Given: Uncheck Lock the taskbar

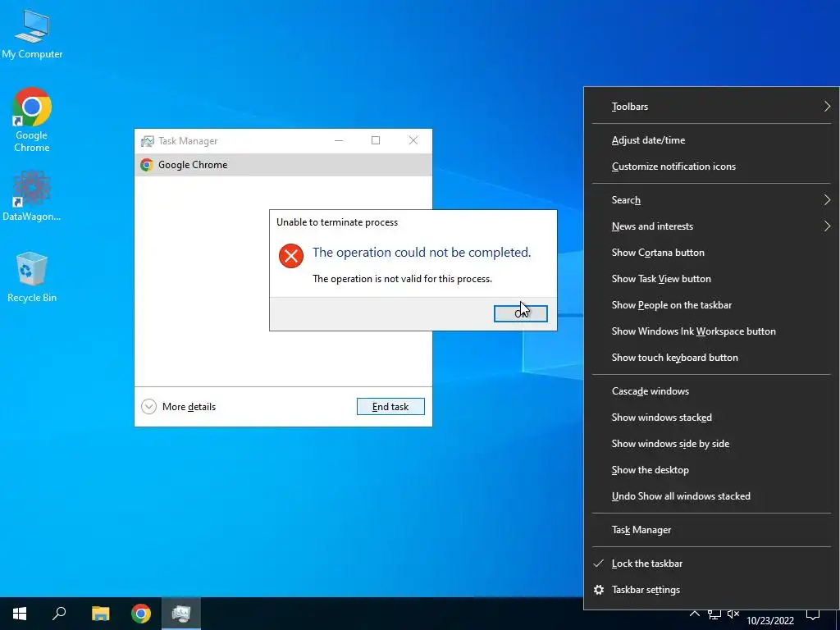Looking at the screenshot, I should click(711, 564).
